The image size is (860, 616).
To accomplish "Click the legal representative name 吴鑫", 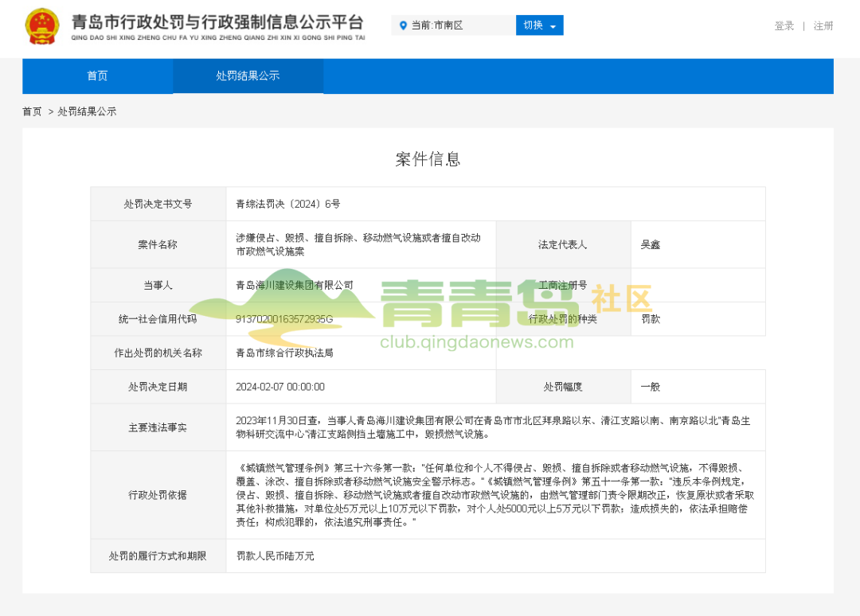I will click(651, 244).
